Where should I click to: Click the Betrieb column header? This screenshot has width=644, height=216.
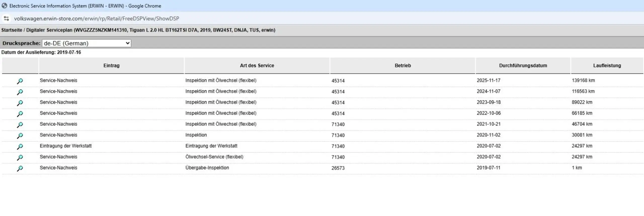tap(403, 65)
